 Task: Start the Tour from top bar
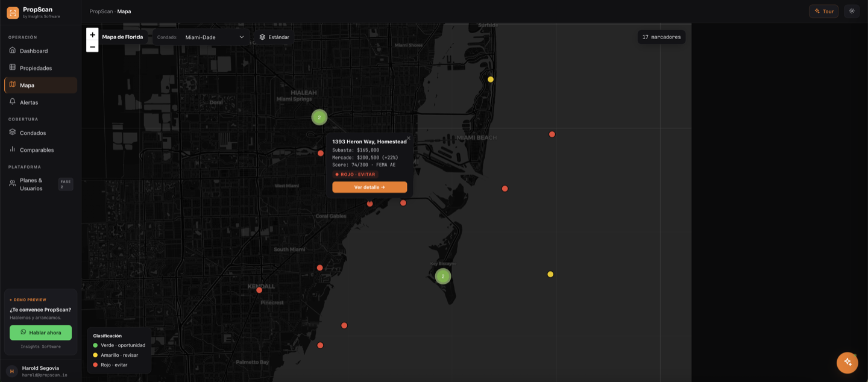[x=823, y=11]
